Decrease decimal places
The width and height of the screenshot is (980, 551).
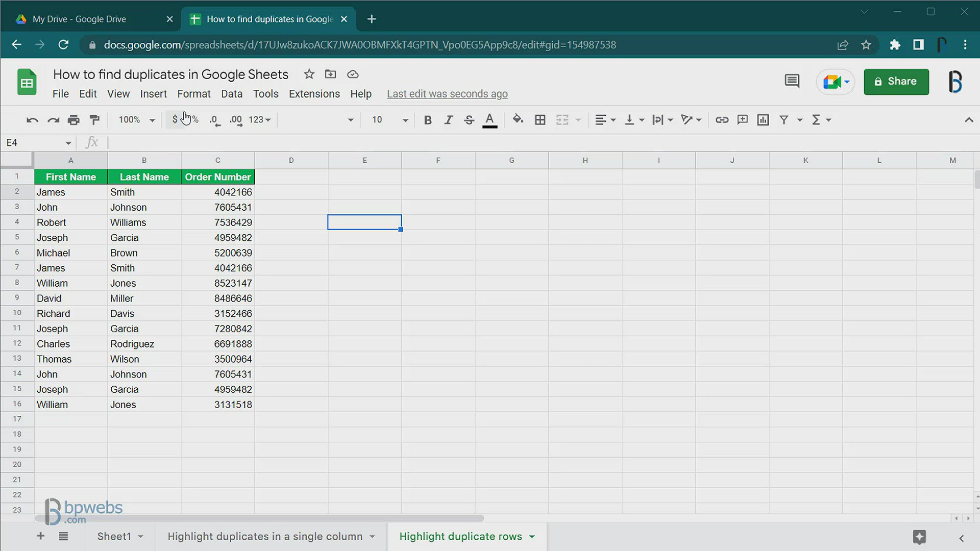215,120
